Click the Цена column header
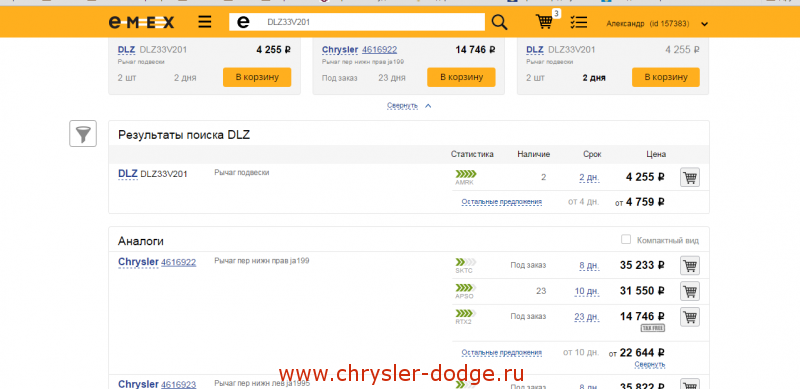800x389 pixels. 656,154
